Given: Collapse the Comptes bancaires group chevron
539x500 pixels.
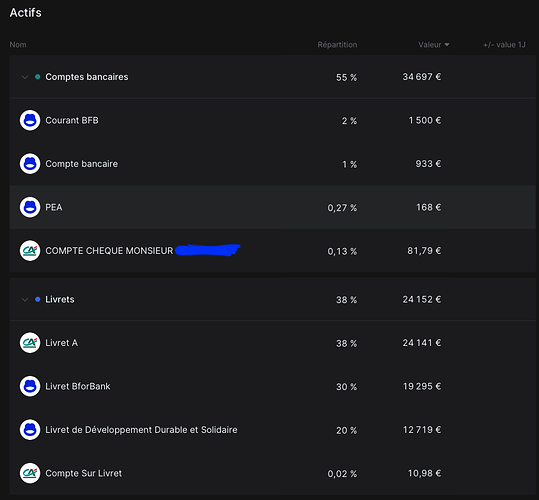Looking at the screenshot, I should (x=25, y=77).
